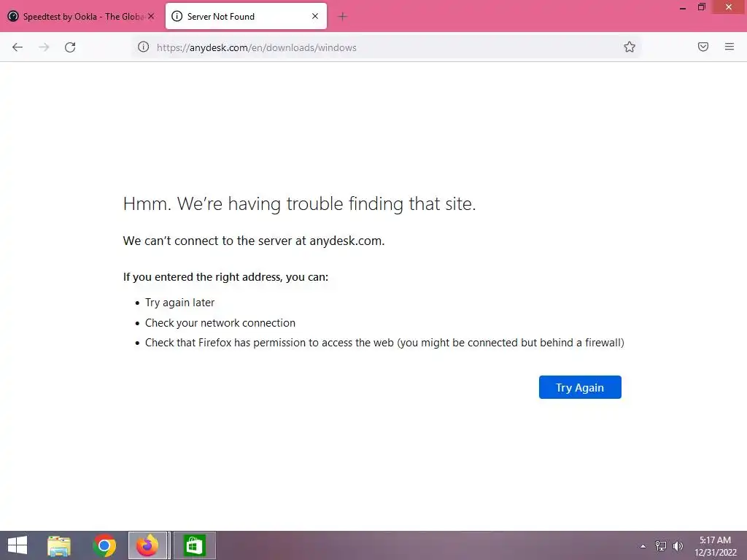Open the volume control tray icon

678,546
